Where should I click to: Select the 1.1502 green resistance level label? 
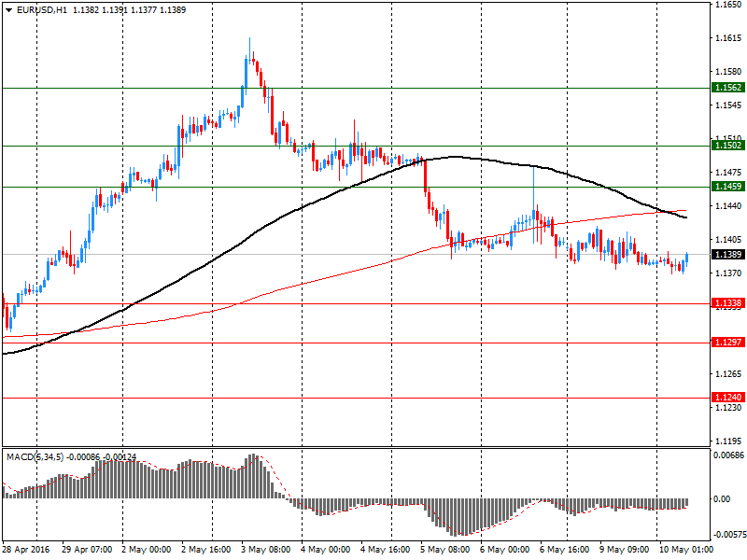(x=728, y=146)
